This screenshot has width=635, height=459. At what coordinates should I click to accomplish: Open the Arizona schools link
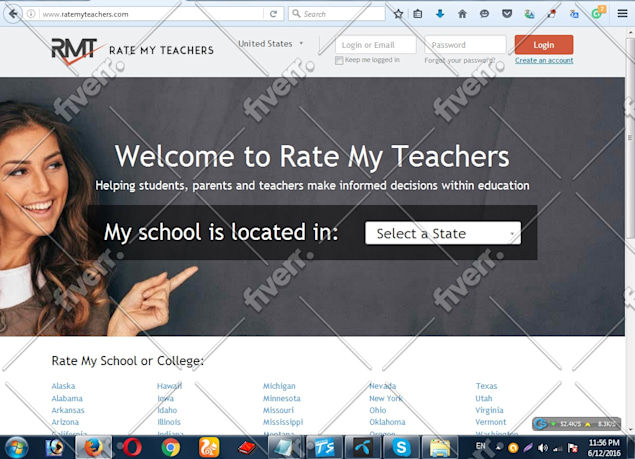pos(65,422)
